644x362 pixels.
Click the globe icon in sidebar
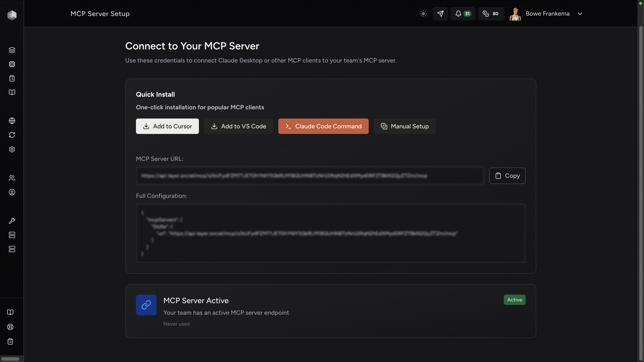point(12,121)
